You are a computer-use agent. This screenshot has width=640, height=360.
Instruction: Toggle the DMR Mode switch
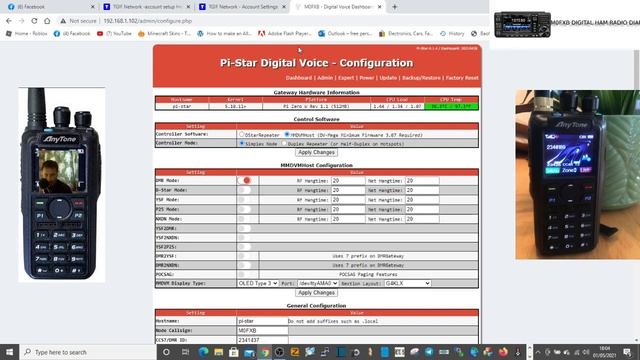pos(245,180)
